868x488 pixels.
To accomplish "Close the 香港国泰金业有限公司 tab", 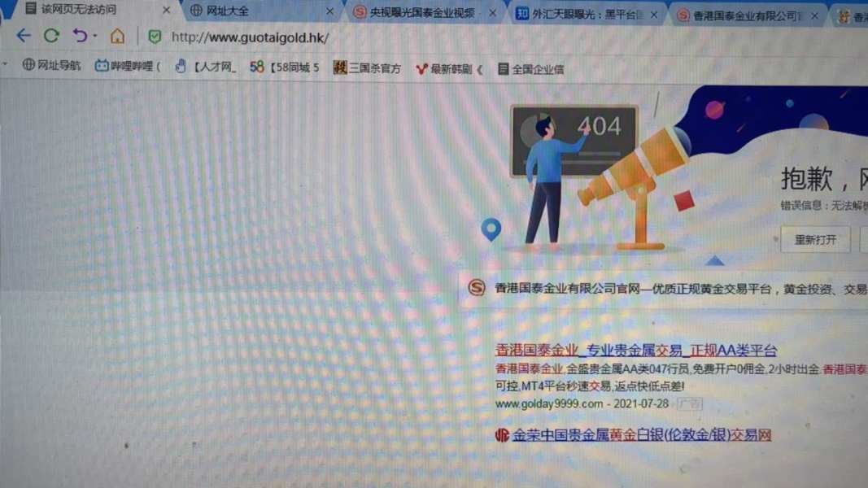I will click(x=814, y=16).
